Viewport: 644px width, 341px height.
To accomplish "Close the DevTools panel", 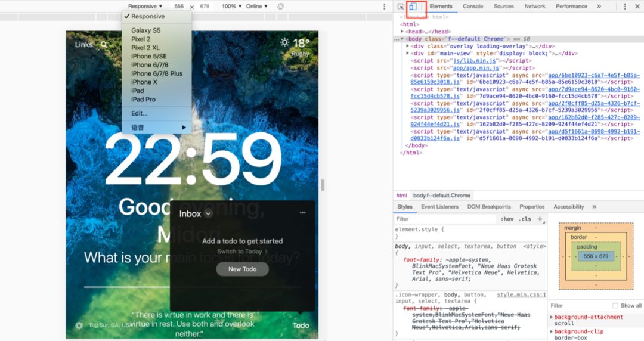I will click(x=637, y=6).
